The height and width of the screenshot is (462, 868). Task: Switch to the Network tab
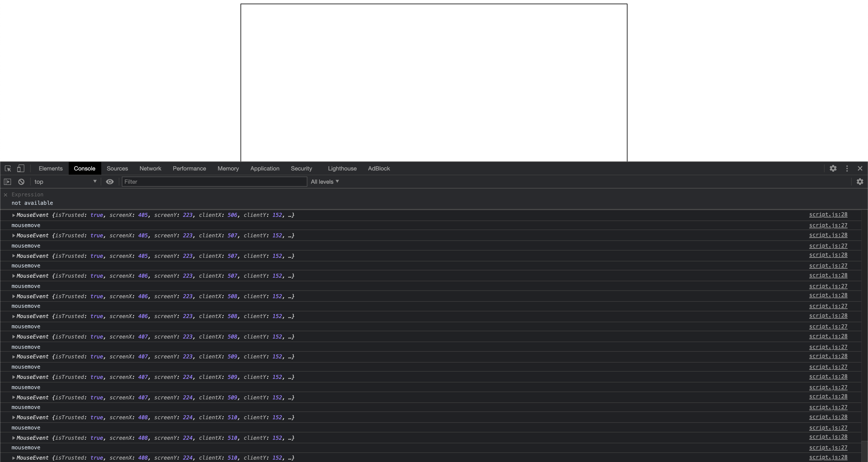click(x=150, y=168)
